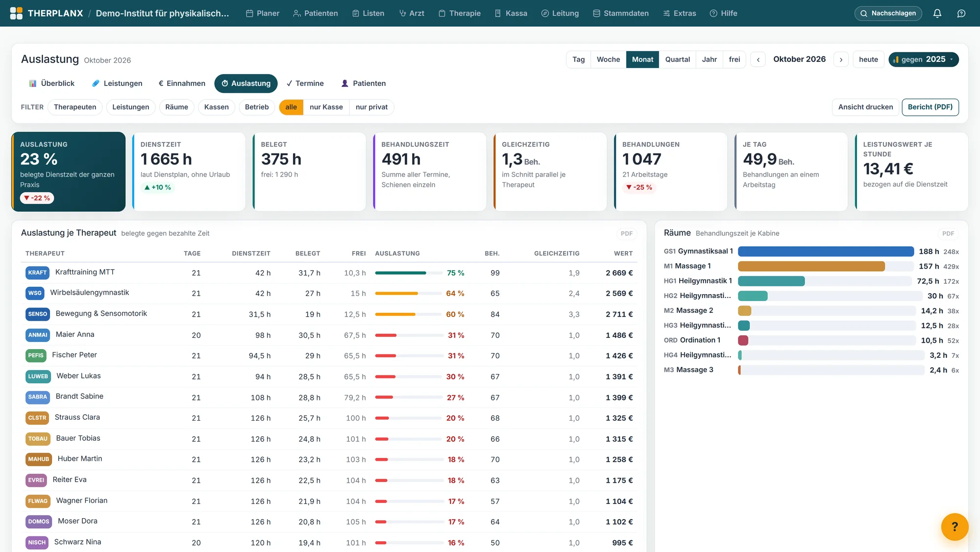Click the THERPLANX logo icon
Image resolution: width=980 pixels, height=552 pixels.
click(x=16, y=13)
